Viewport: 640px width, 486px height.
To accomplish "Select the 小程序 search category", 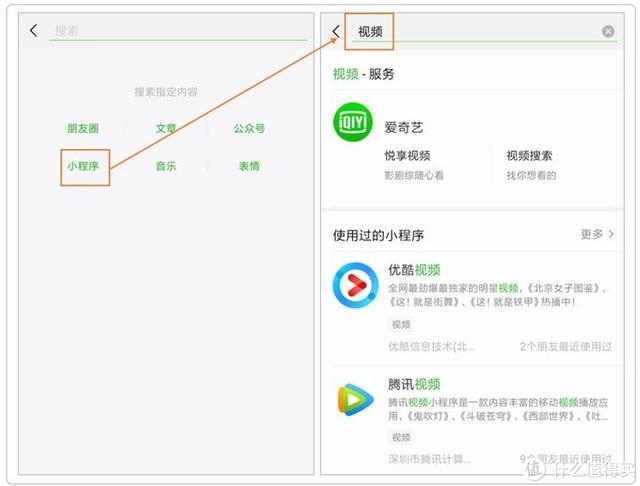I will click(x=83, y=166).
